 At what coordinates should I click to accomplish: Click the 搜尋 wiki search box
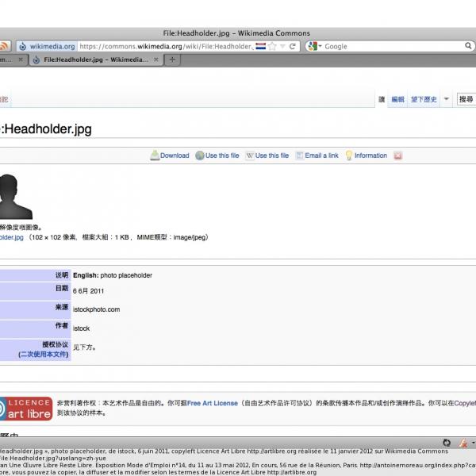pos(466,99)
